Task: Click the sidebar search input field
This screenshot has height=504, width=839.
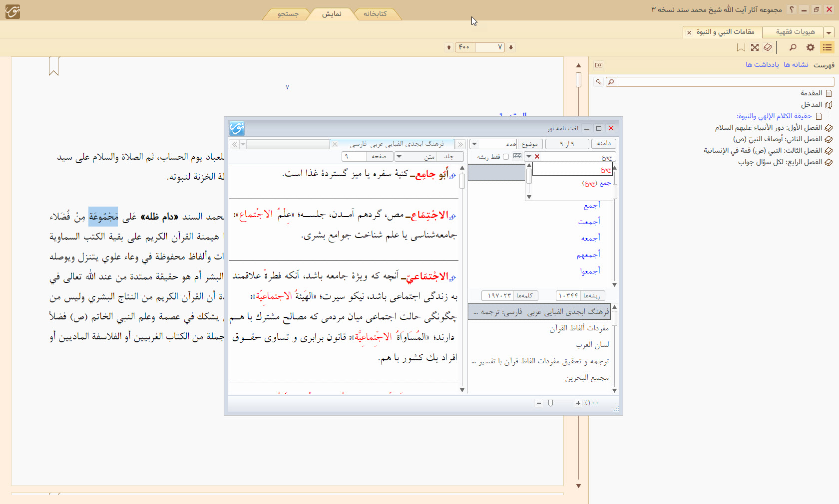Action: tap(725, 82)
